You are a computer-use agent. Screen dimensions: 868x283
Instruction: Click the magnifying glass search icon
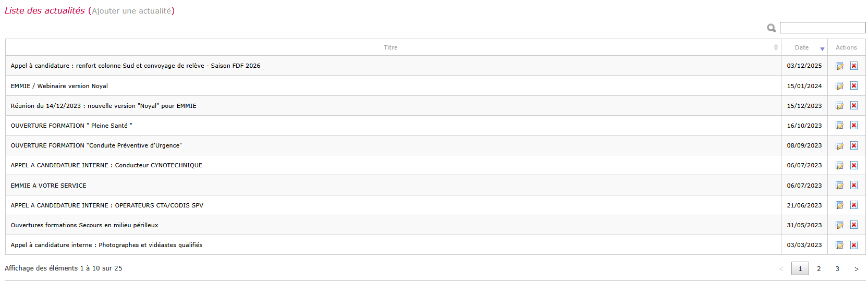tap(772, 28)
